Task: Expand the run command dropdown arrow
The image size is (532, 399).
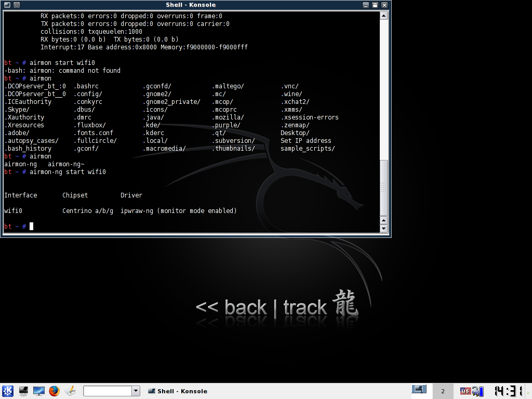Action: point(136,391)
